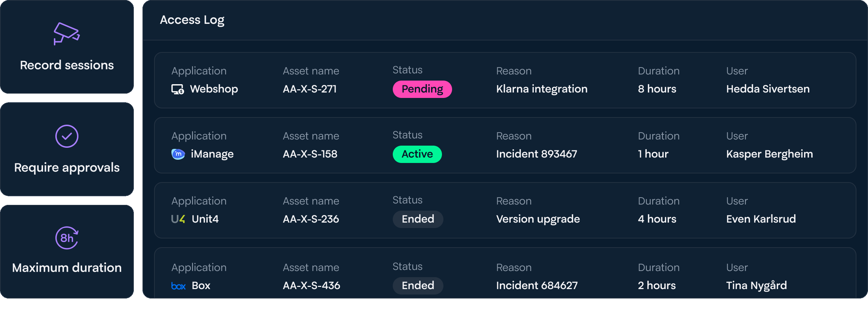Click the 8h timer icon above Maximum duration
Screen dimensions: 868x331
[67, 238]
